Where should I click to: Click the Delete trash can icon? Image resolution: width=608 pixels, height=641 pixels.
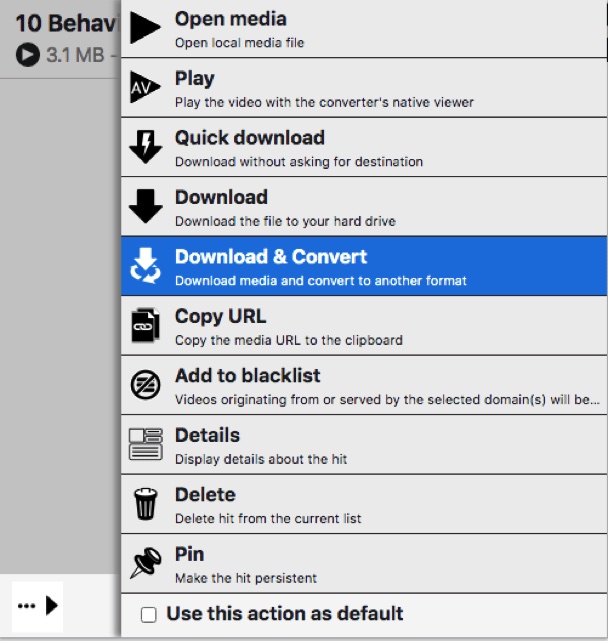coord(146,504)
